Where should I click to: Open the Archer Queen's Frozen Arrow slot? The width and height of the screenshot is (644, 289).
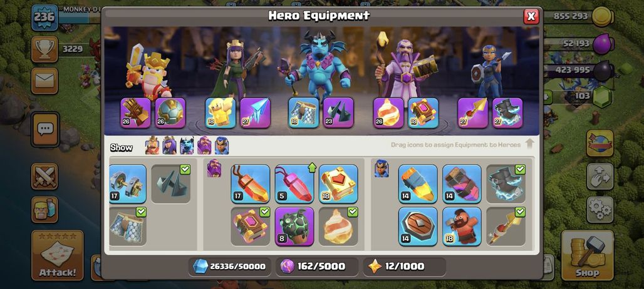[x=255, y=113]
